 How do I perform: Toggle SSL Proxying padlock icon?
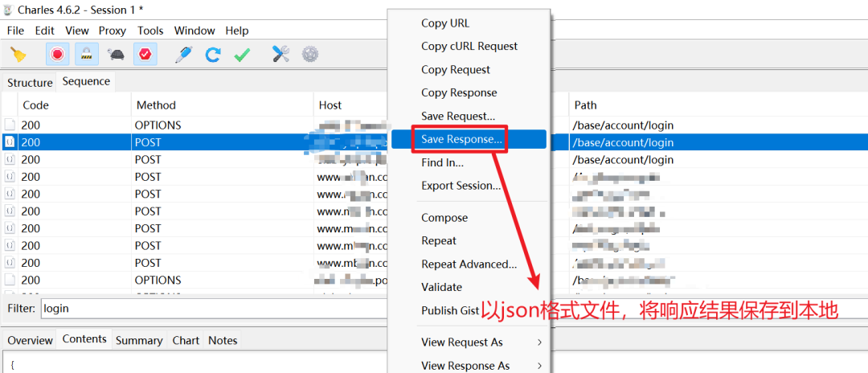87,54
